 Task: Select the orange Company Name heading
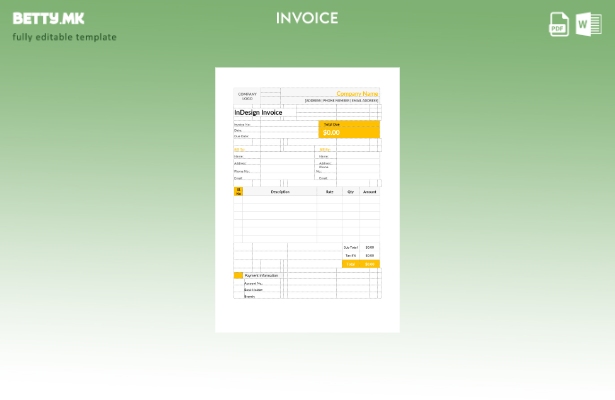[x=356, y=93]
